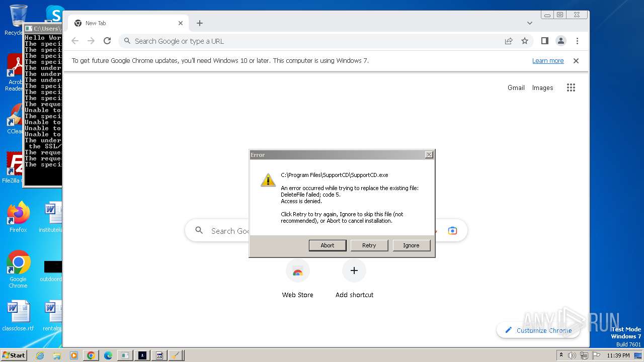Viewport: 644px width, 362px height.
Task: Click Add shortcut tile
Action: pyautogui.click(x=354, y=279)
